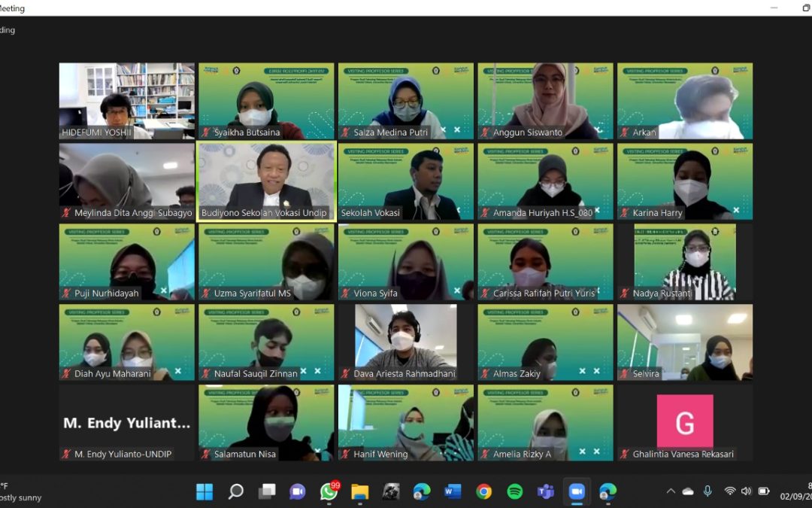Select HIDEFUMI YOSHII's video tile
Image resolution: width=812 pixels, height=508 pixels.
click(127, 101)
